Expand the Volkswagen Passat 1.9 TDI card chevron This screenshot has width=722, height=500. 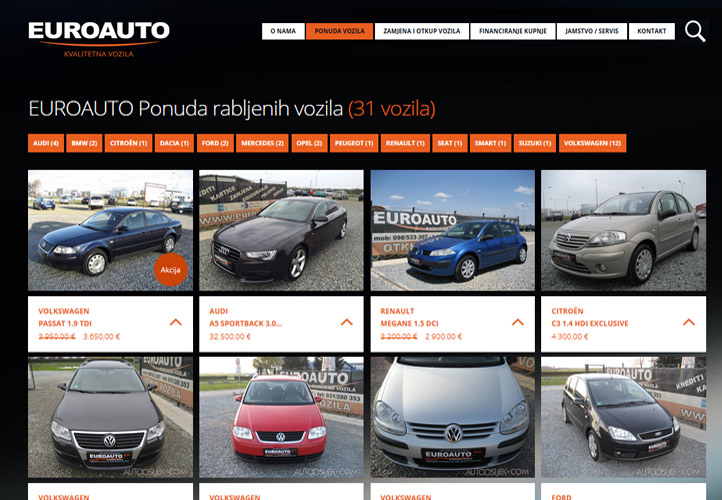click(x=176, y=322)
